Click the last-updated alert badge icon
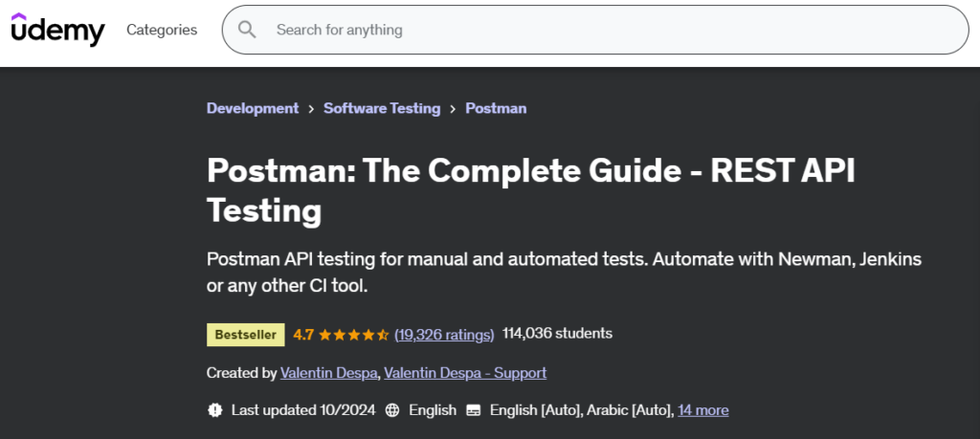The width and height of the screenshot is (980, 439). (x=215, y=410)
